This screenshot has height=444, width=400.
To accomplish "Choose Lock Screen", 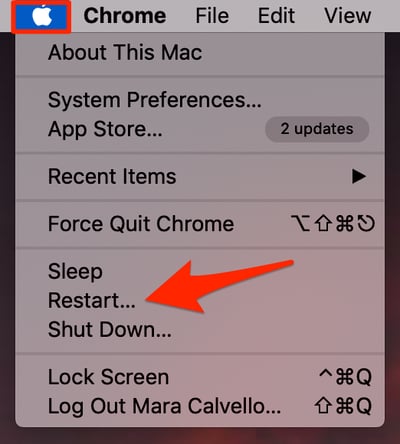I will [x=200, y=377].
